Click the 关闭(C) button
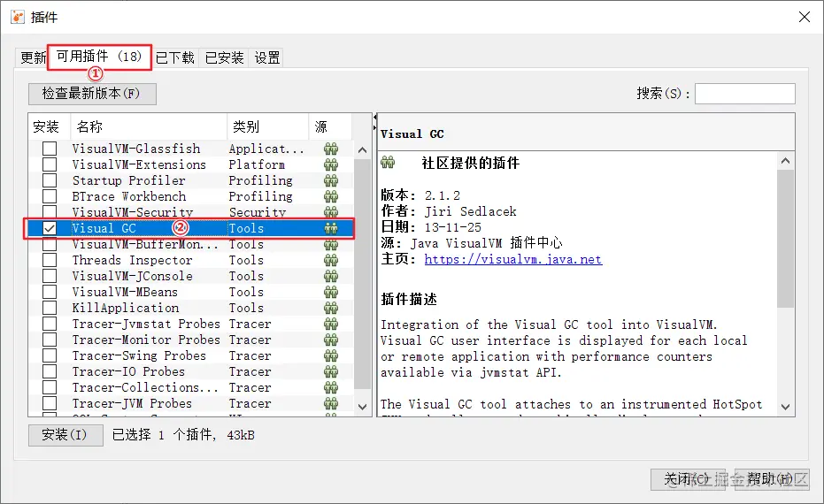The image size is (824, 504). click(x=688, y=479)
